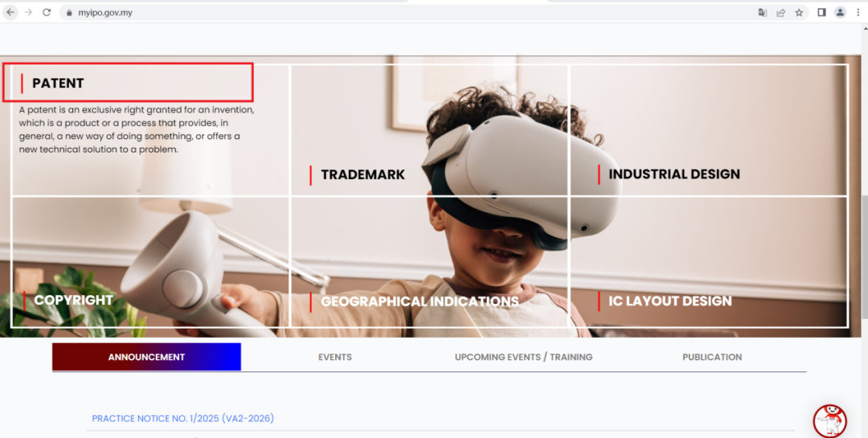Switch to the EVENTS tab
The image size is (868, 438).
(x=335, y=357)
